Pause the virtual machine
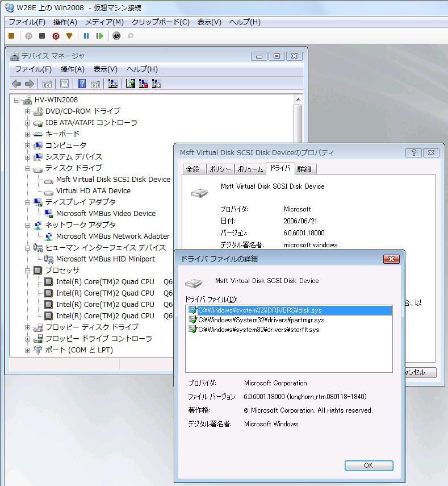 click(86, 36)
